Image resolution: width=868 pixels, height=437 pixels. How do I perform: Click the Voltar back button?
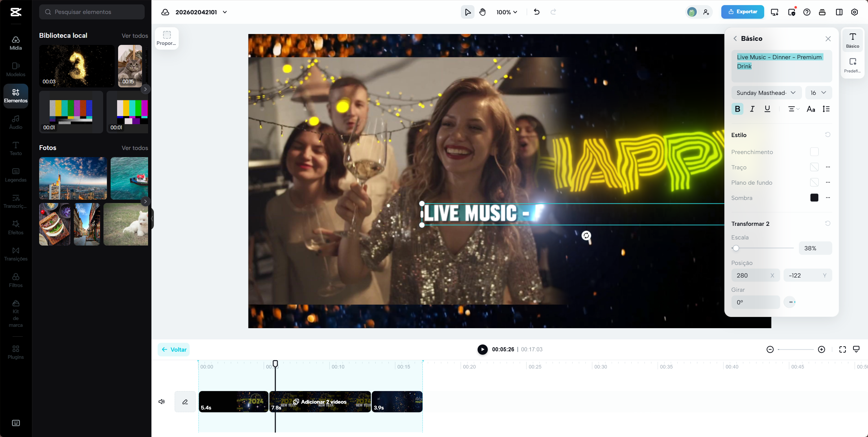pyautogui.click(x=174, y=350)
